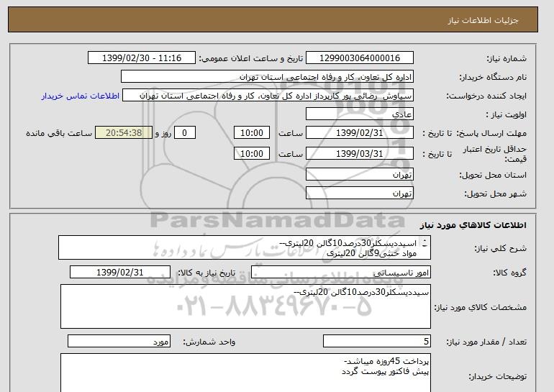
Task: Open buyer contact info link اطلاعات تماس خریدار
Action: tap(80, 96)
